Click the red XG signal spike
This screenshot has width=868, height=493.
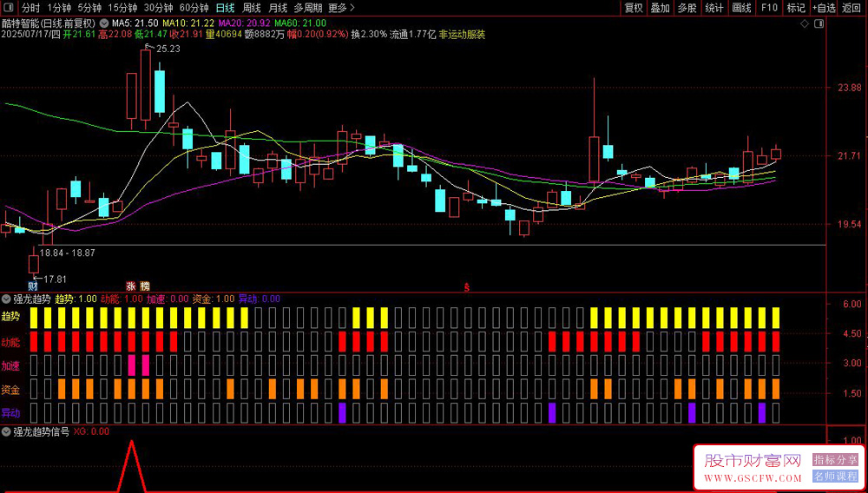point(132,466)
